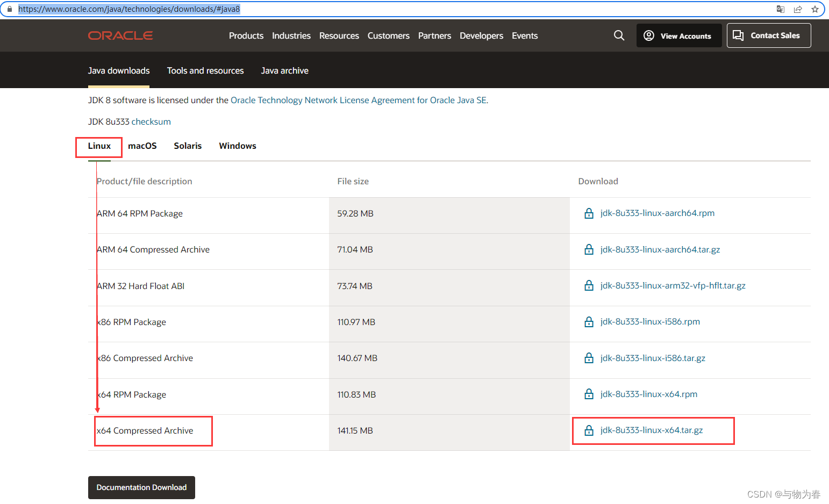
Task: Click lock icon for jdk-8u333-linux-x64.rpm
Action: coord(589,394)
